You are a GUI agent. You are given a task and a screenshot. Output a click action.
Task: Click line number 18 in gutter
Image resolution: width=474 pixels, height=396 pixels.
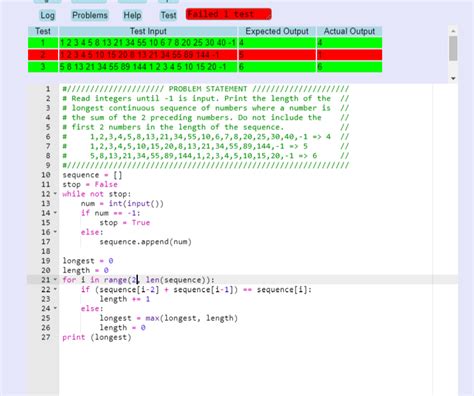[46, 251]
